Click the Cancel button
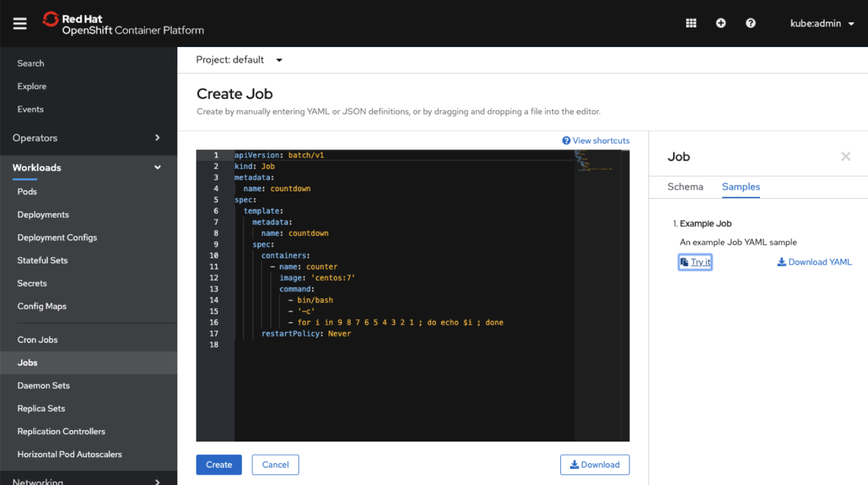The height and width of the screenshot is (485, 868). coord(275,465)
